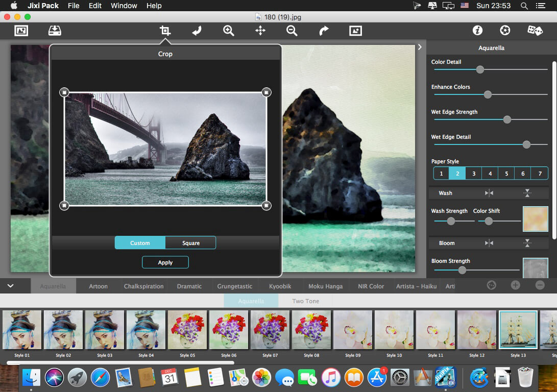Click the Wet Edge Strength slider handle
557x392 pixels.
tap(507, 119)
